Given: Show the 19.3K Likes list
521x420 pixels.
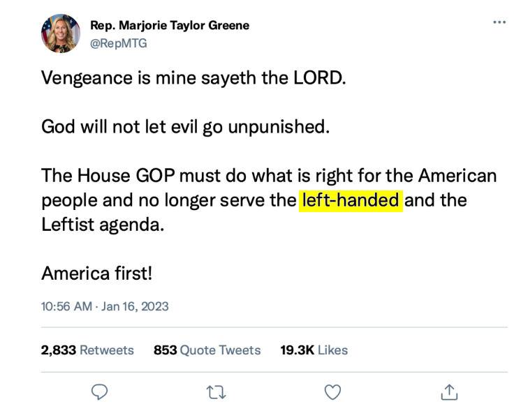Looking at the screenshot, I should [314, 350].
